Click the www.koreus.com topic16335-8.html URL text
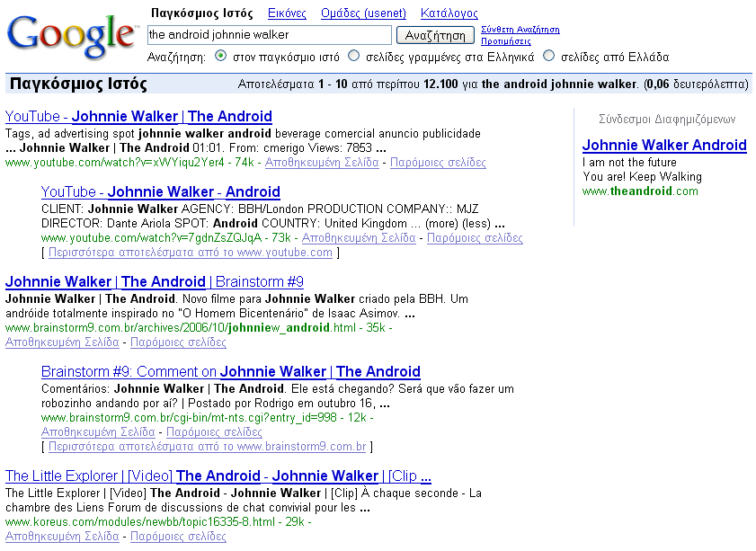The height and width of the screenshot is (551, 756). coord(140,521)
